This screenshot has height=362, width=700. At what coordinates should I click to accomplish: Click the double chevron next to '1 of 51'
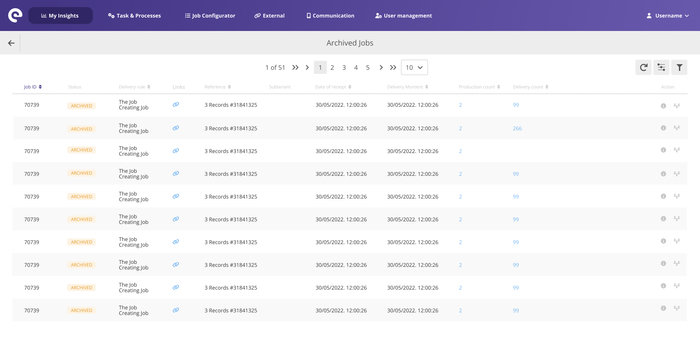pos(295,67)
